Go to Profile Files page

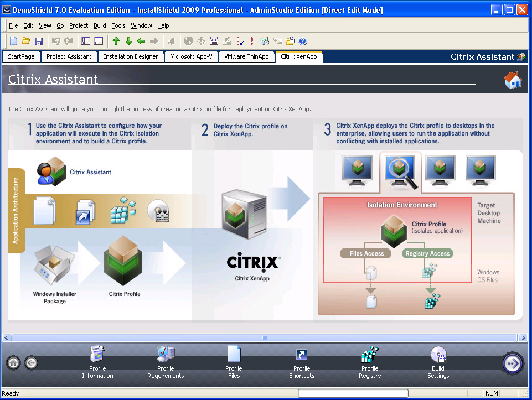coord(234,362)
